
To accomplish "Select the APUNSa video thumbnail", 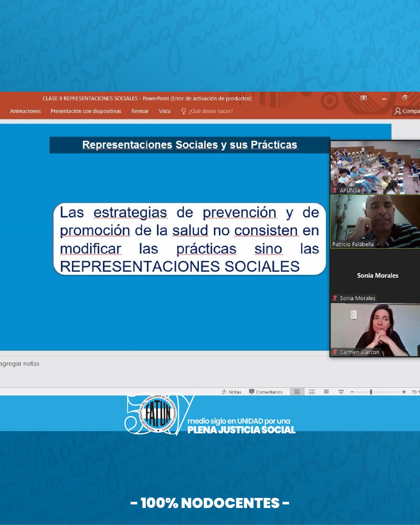I will tap(375, 167).
